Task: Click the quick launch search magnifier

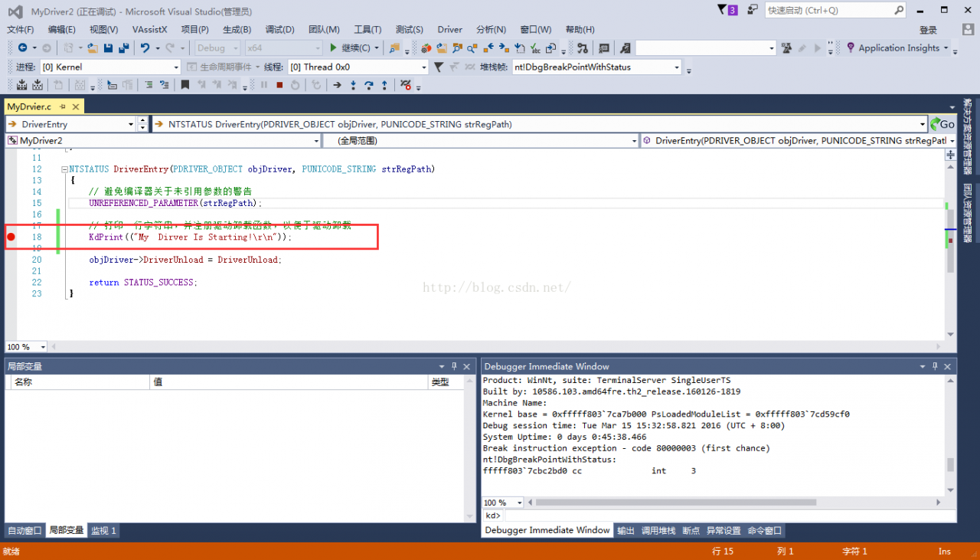Action: 900,10
